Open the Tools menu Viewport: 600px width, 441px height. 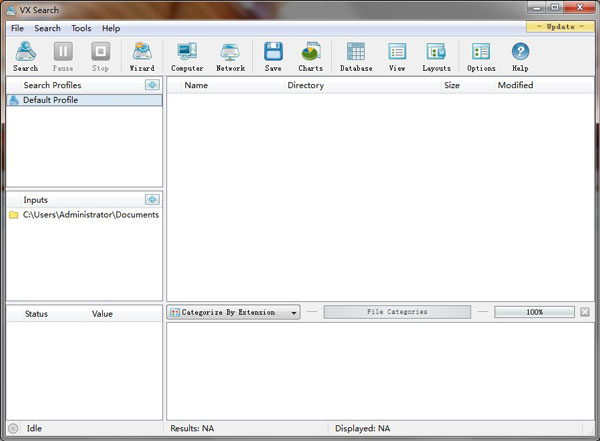pyautogui.click(x=81, y=28)
